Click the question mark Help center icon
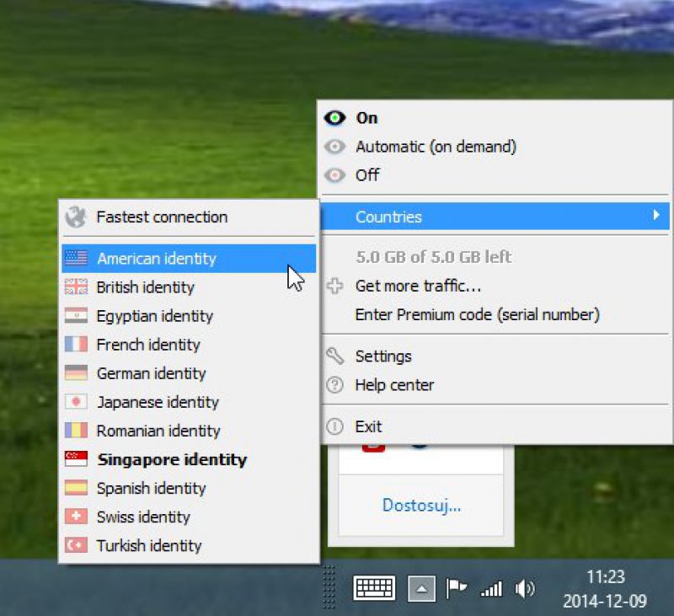The image size is (674, 616). (x=334, y=385)
